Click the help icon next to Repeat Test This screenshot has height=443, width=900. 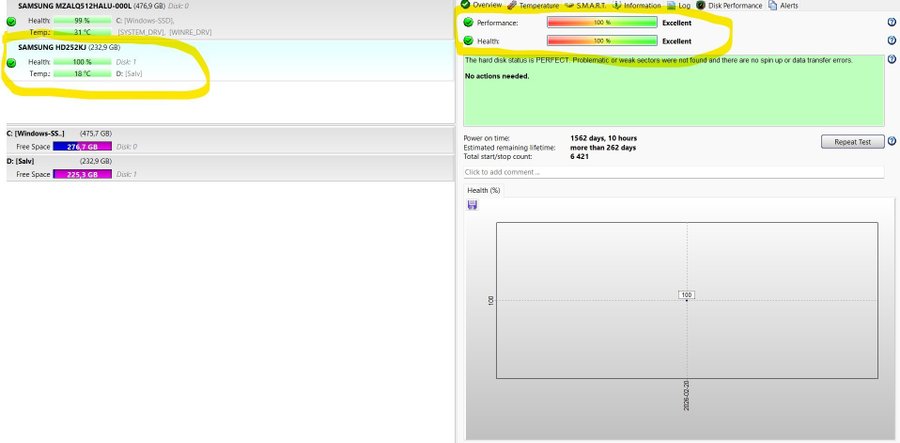click(891, 142)
